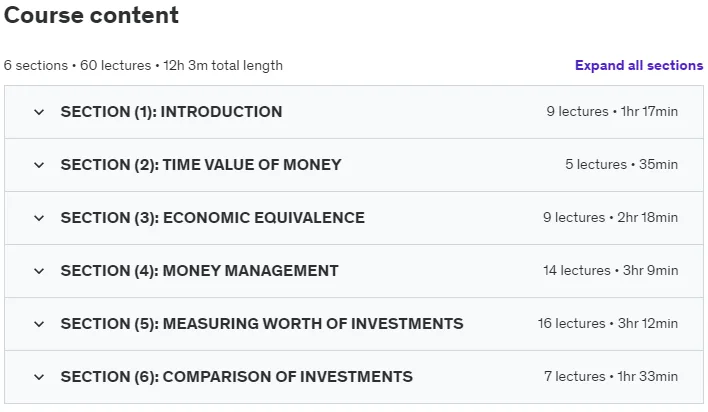This screenshot has width=708, height=412.
Task: Click the chevron beside Economic Equivalence
Action: pyautogui.click(x=39, y=218)
